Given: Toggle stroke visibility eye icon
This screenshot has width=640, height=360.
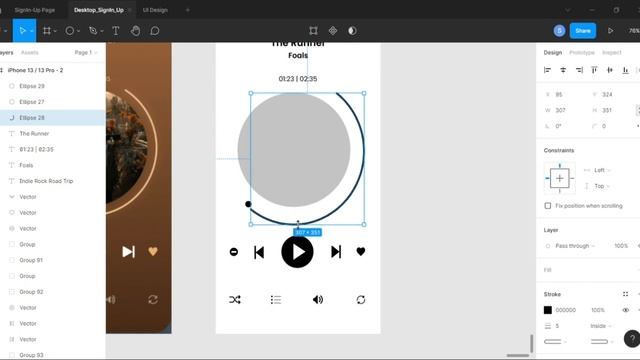Looking at the screenshot, I should [x=625, y=310].
